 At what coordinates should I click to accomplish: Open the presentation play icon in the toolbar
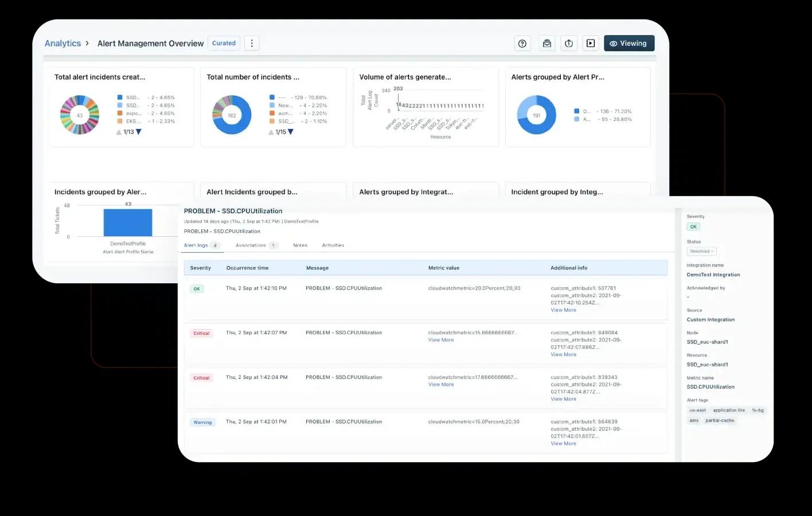click(x=591, y=43)
